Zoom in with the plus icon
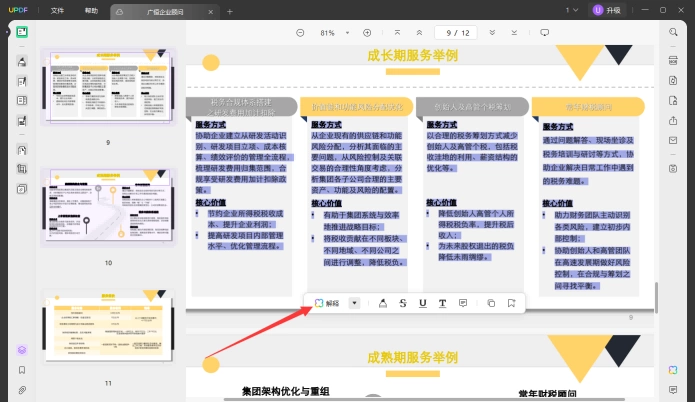This screenshot has height=402, width=695. [367, 33]
